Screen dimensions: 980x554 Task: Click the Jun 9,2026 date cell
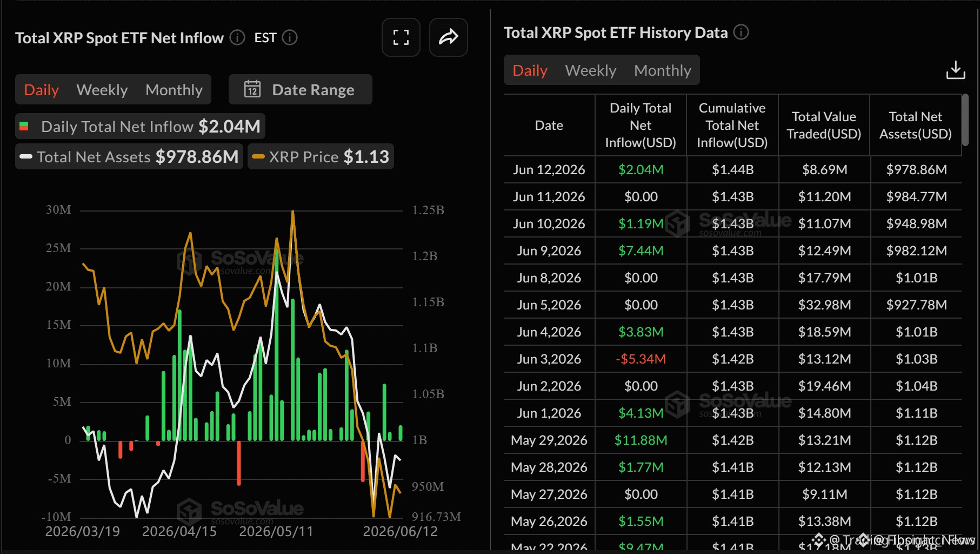tap(549, 251)
